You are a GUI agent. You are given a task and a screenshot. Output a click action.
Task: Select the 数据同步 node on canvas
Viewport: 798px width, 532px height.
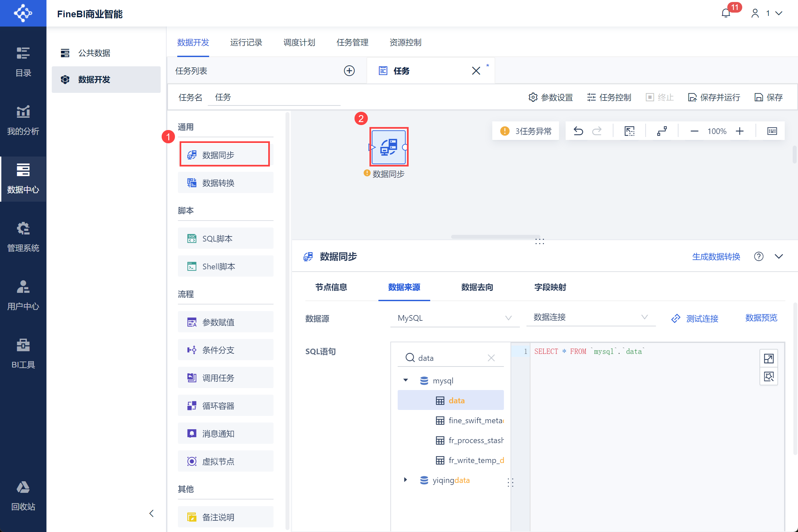[x=388, y=147]
